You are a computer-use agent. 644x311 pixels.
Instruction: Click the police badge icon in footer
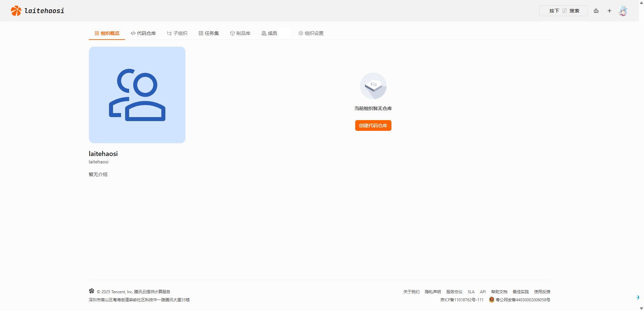point(491,300)
